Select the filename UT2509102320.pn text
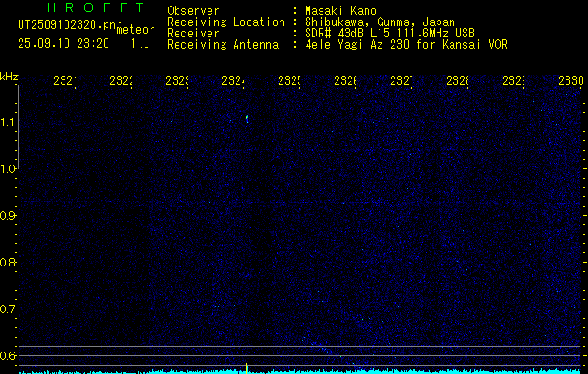The width and height of the screenshot is (588, 374). pyautogui.click(x=67, y=25)
